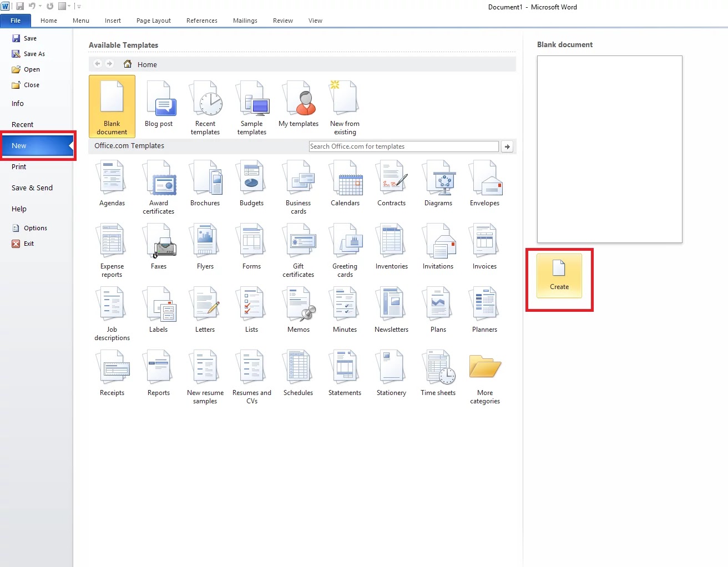Open the Stationery template category
The image size is (728, 567).
coord(392,373)
